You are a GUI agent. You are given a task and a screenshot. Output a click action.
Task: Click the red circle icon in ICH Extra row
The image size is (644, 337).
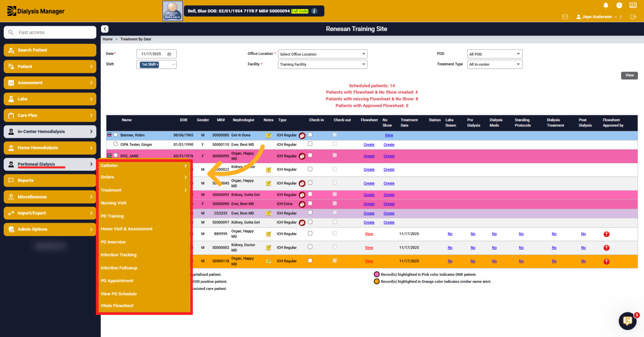click(x=302, y=204)
